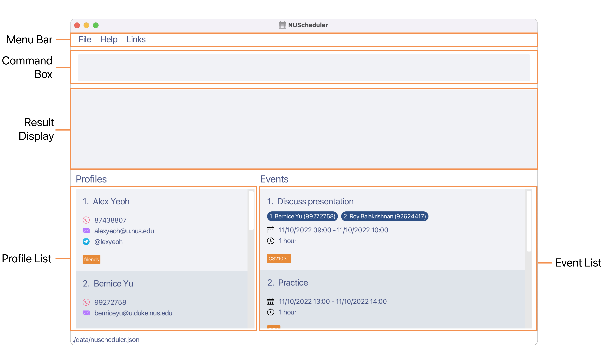Click Telegram handle @lexyeoh
The height and width of the screenshot is (364, 608).
pyautogui.click(x=108, y=242)
